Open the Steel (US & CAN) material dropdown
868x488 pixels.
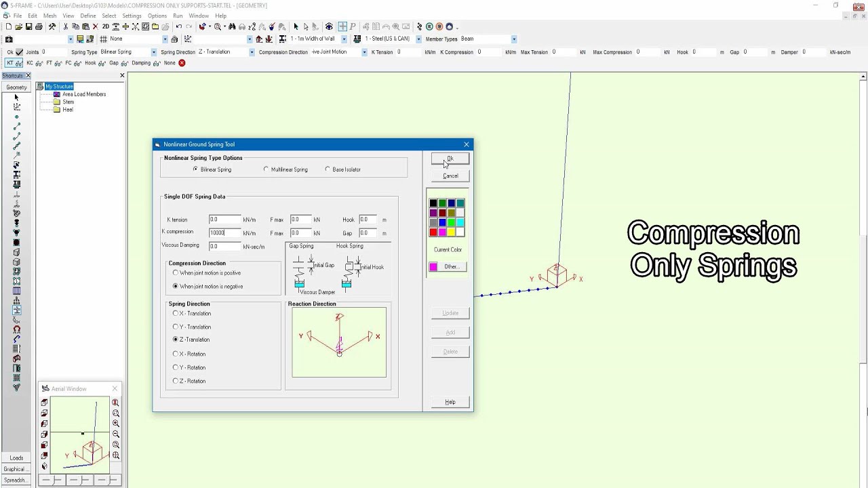(418, 39)
